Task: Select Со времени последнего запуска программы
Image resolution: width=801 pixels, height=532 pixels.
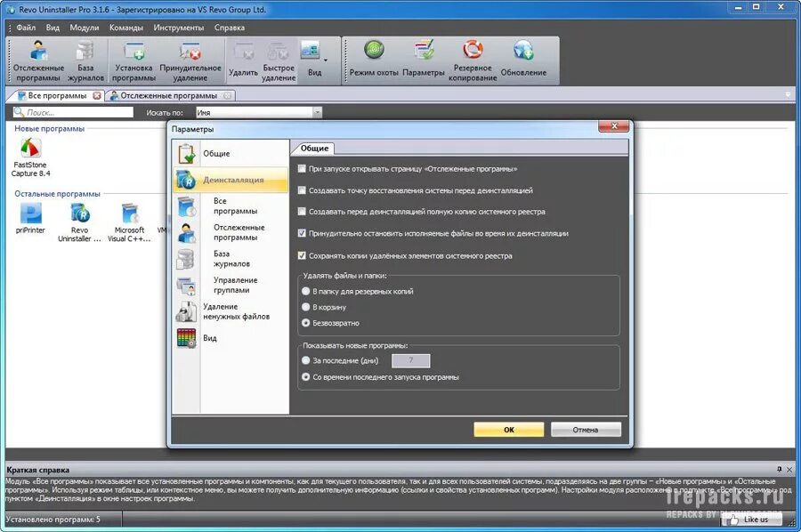Action: [306, 377]
